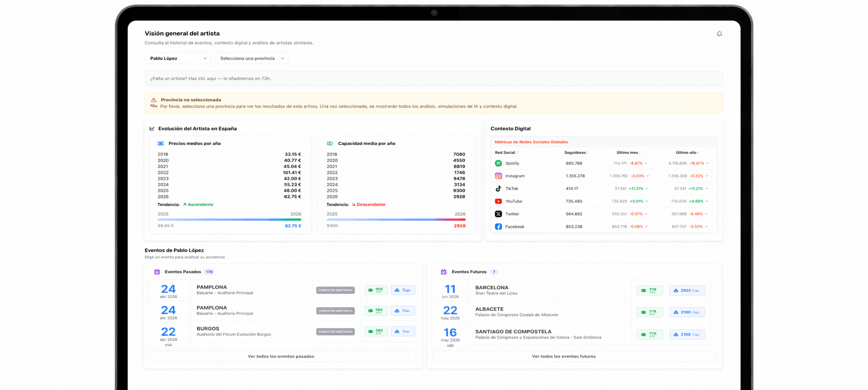868x390 pixels.
Task: Click the 2100 Cap. badge for Albacete
Action: (687, 312)
